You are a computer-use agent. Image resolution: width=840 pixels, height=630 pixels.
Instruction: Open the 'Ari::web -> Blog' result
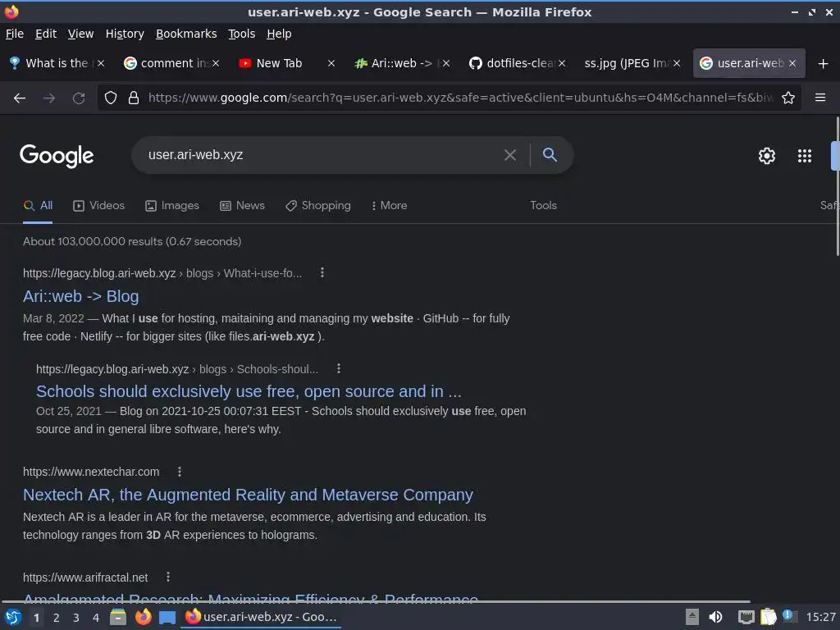(x=81, y=296)
